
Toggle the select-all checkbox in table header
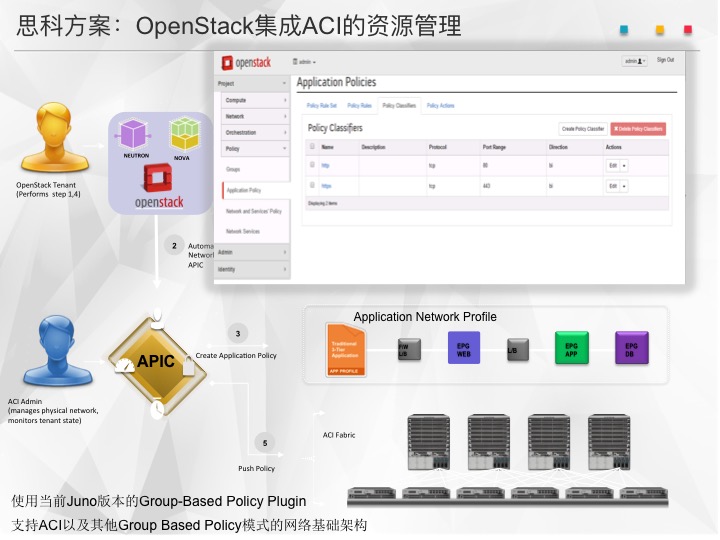pos(312,146)
